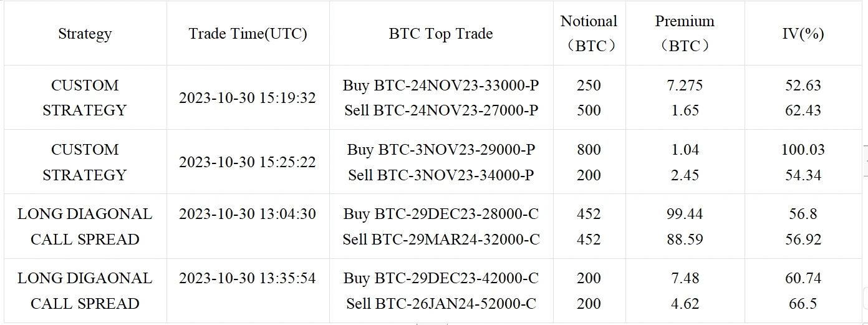Image resolution: width=868 pixels, height=325 pixels.
Task: Click the Buy BTC-29DEC23-28000-C trade
Action: pyautogui.click(x=441, y=214)
